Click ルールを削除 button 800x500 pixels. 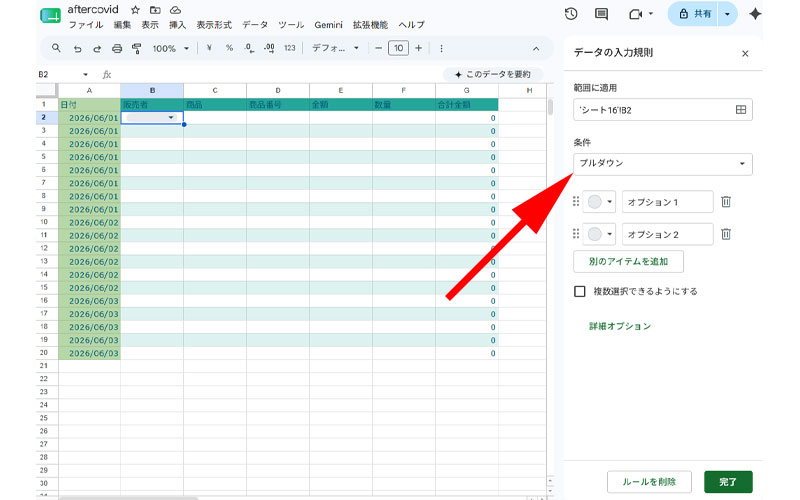coord(649,482)
